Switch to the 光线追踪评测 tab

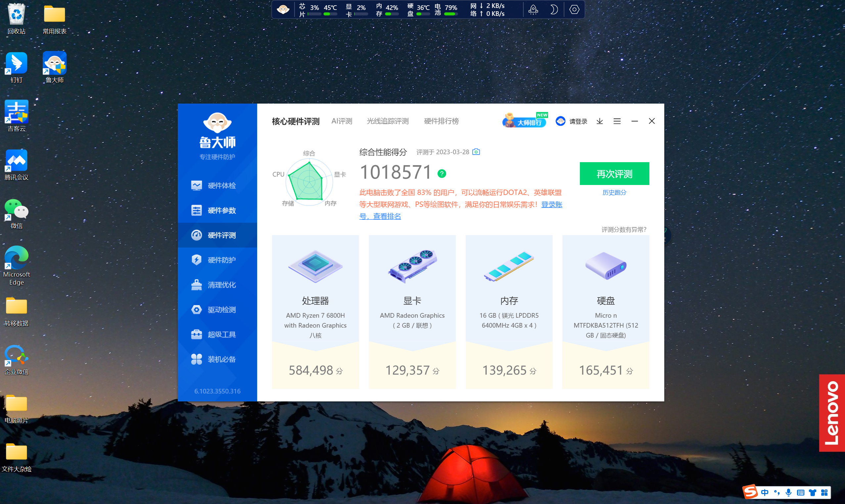pyautogui.click(x=388, y=121)
